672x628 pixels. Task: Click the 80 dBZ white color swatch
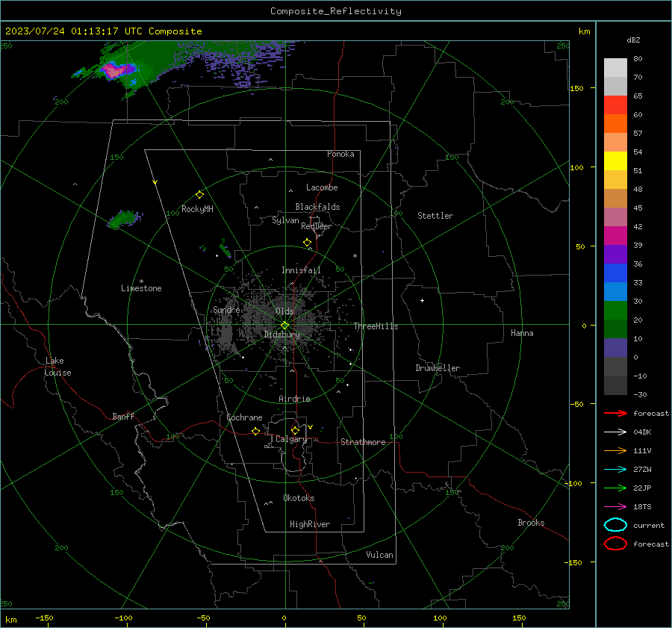click(x=615, y=68)
